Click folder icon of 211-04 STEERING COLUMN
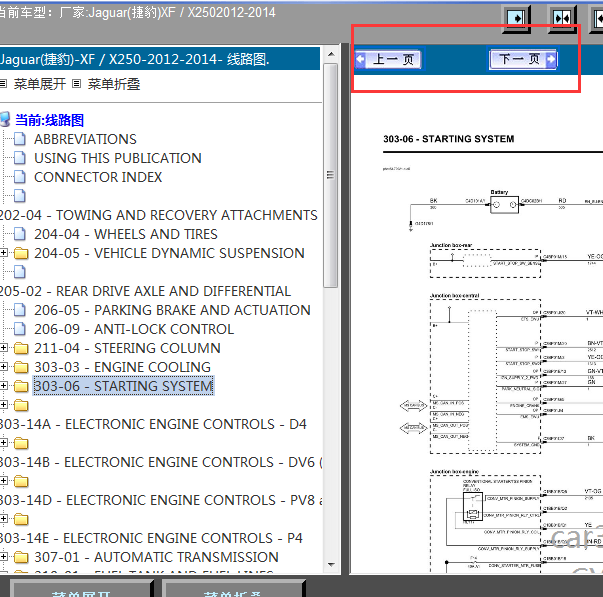Image resolution: width=603 pixels, height=597 pixels. click(21, 348)
